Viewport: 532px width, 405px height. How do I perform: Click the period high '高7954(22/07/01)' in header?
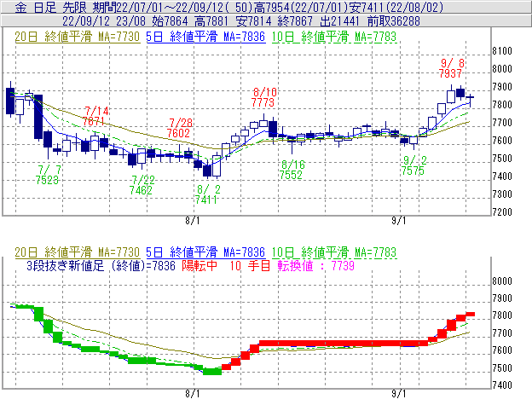[301, 7]
